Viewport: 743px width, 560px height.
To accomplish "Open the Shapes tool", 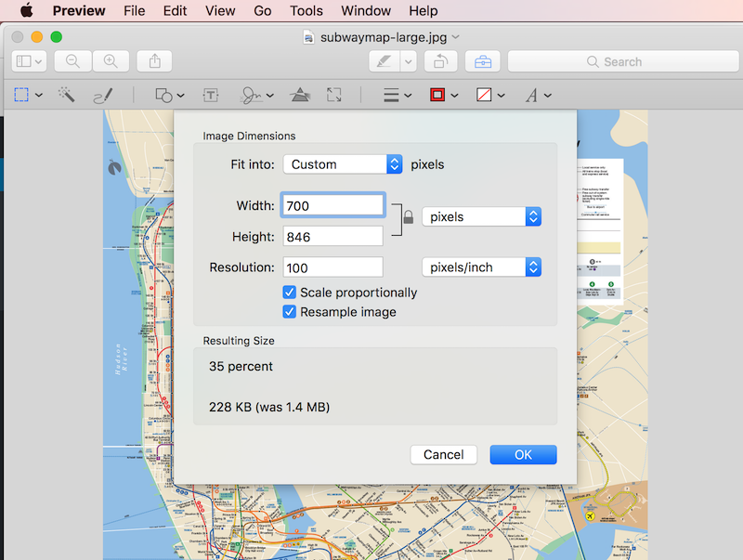I will coord(163,95).
